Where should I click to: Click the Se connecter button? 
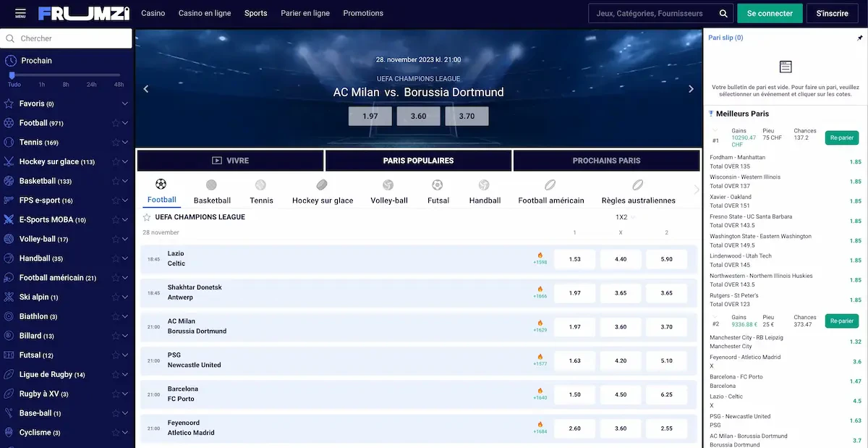point(770,14)
